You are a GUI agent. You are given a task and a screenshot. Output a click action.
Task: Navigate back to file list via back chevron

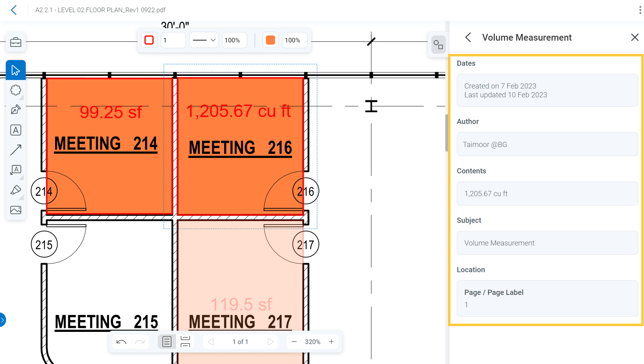(x=14, y=10)
